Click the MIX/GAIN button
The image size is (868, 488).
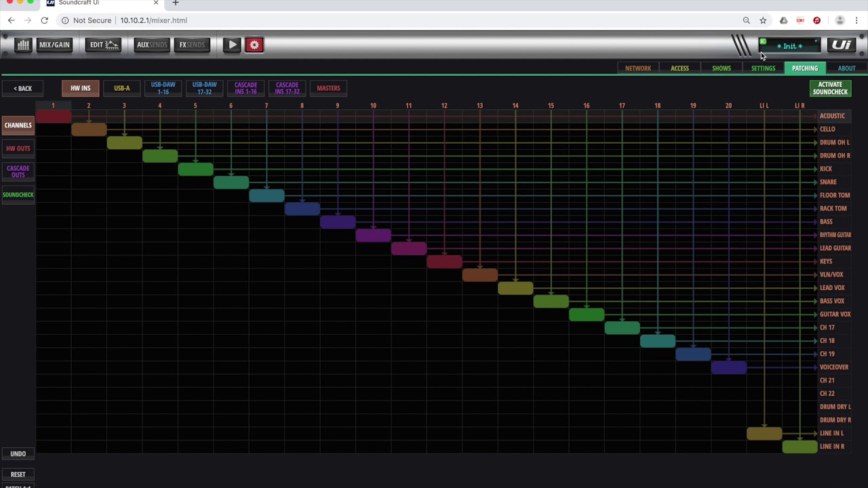pos(54,45)
